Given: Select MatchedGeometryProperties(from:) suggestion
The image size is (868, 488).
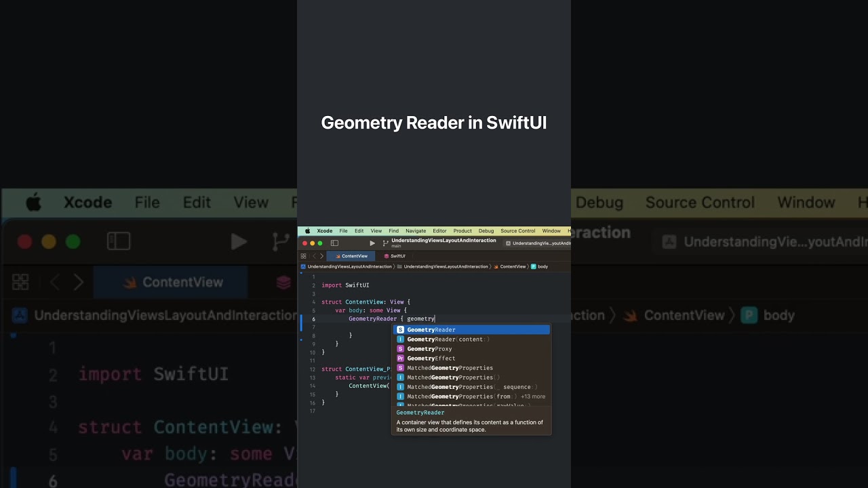Looking at the screenshot, I should [472, 396].
